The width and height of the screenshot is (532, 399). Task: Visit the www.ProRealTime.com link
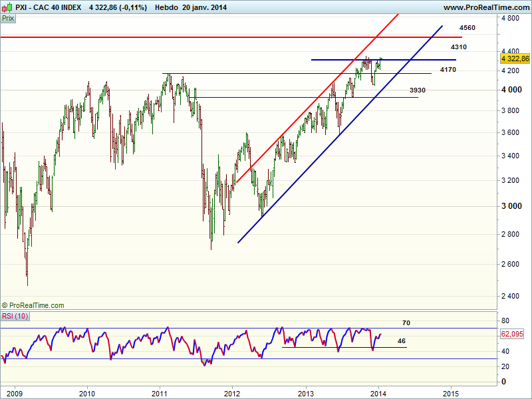485,7
